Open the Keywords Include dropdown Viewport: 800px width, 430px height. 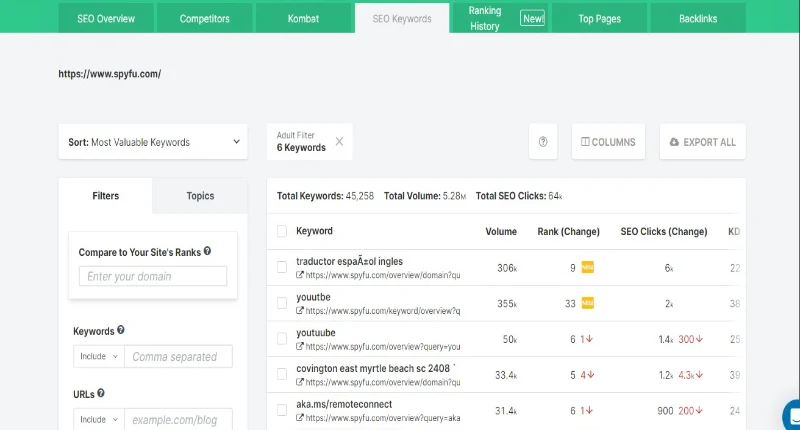[99, 356]
